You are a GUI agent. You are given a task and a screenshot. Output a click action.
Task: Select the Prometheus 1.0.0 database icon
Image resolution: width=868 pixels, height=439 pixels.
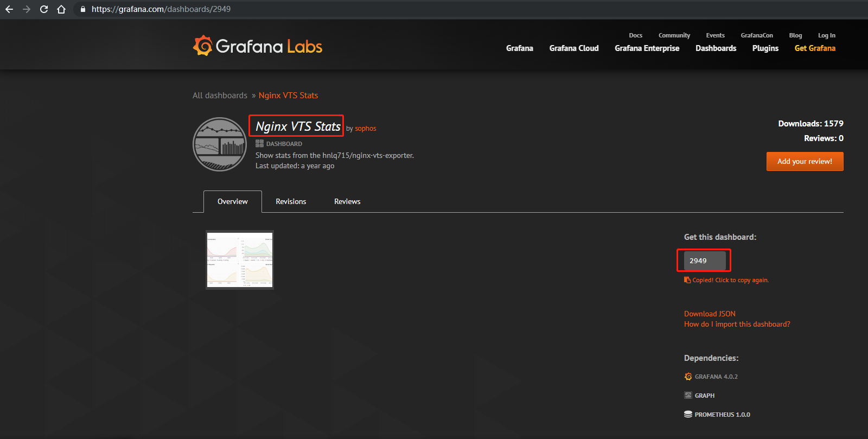tap(688, 415)
